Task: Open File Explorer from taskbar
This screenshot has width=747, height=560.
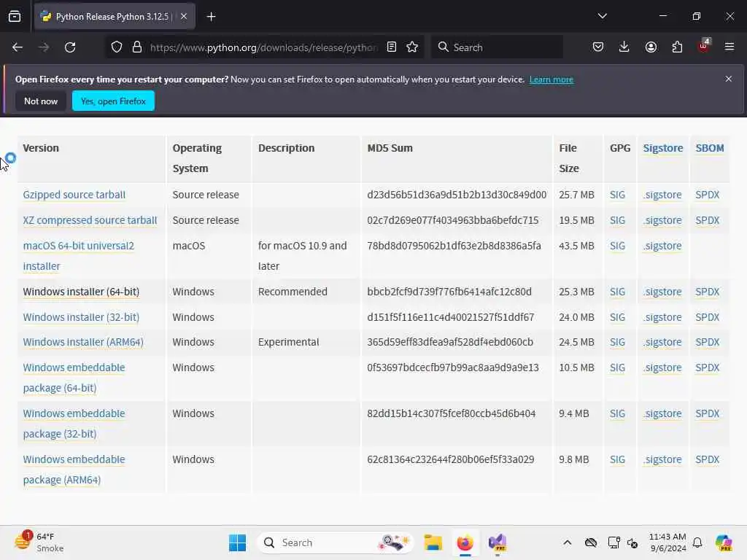Action: pos(433,542)
